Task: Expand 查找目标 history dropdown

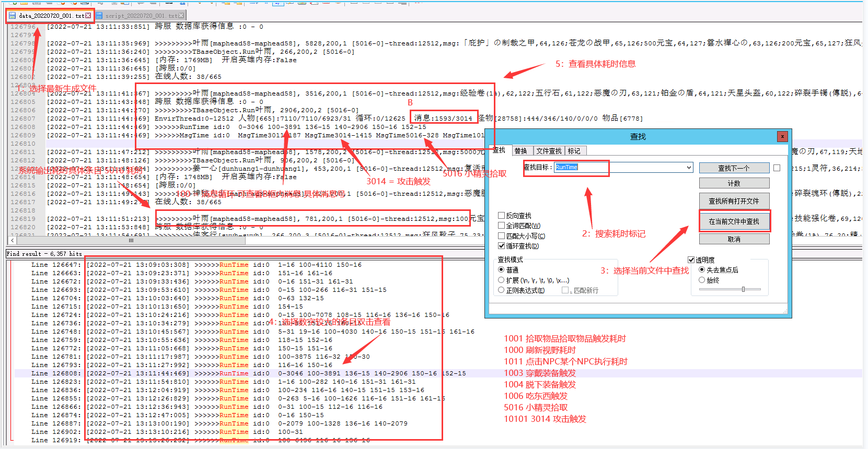Action: point(689,168)
